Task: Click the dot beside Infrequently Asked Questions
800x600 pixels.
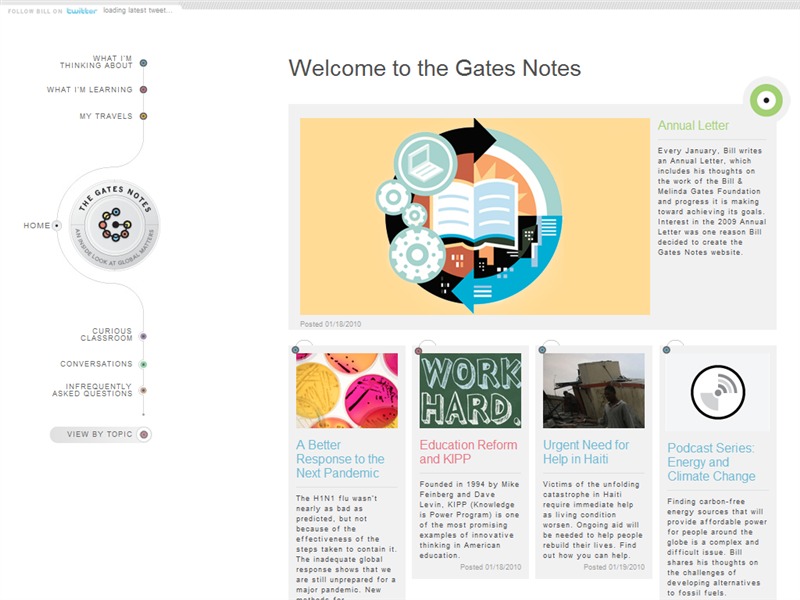Action: pos(143,390)
